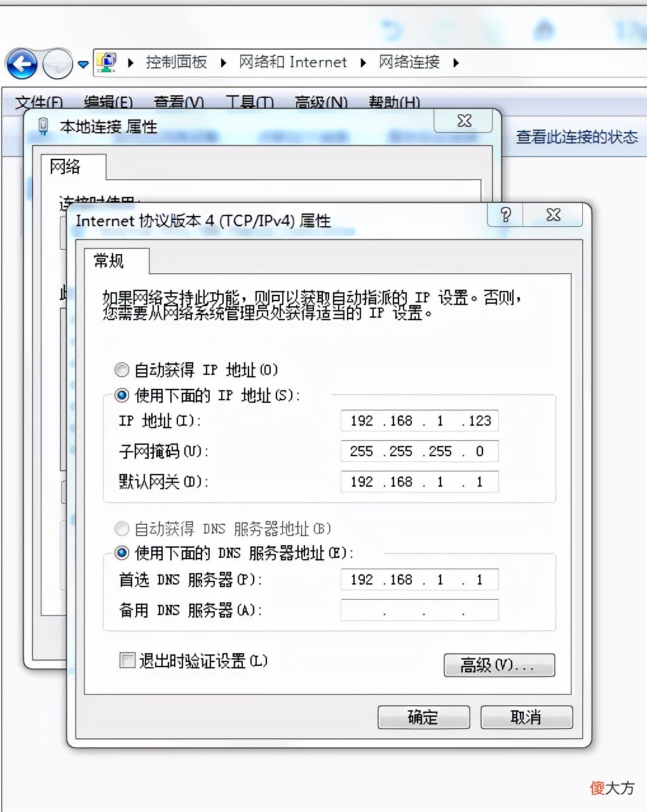Expand the arrow after 网络和 Internet
The height and width of the screenshot is (812, 647).
[364, 63]
